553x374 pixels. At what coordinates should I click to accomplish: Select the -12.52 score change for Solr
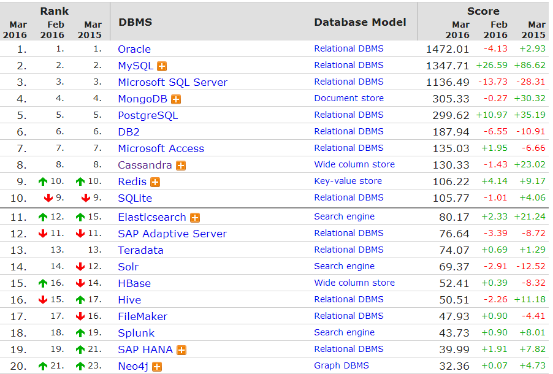click(x=531, y=266)
